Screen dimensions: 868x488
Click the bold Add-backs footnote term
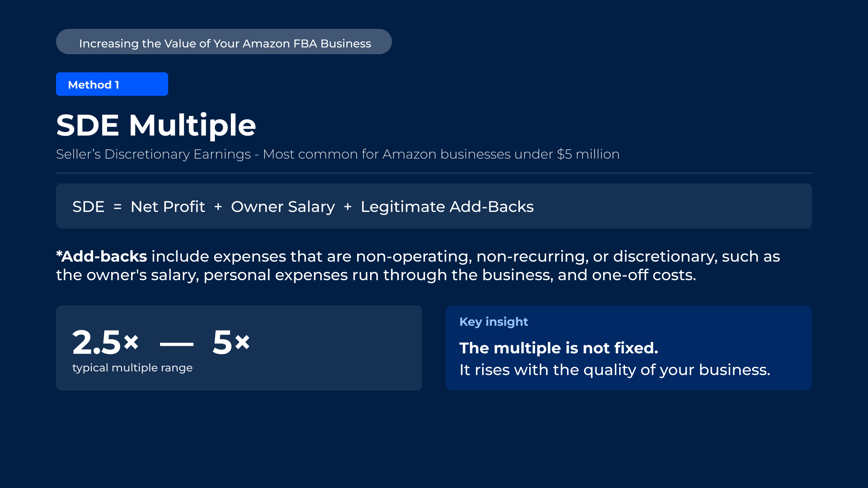coord(102,256)
